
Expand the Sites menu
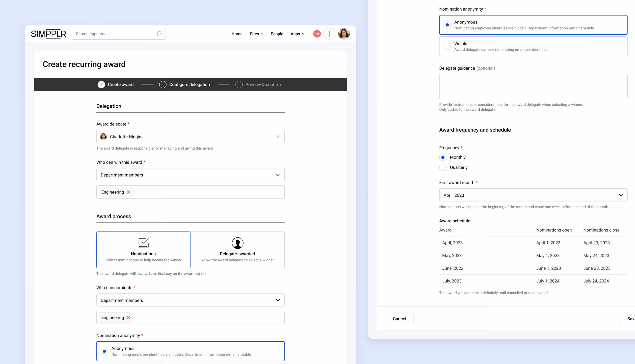256,34
